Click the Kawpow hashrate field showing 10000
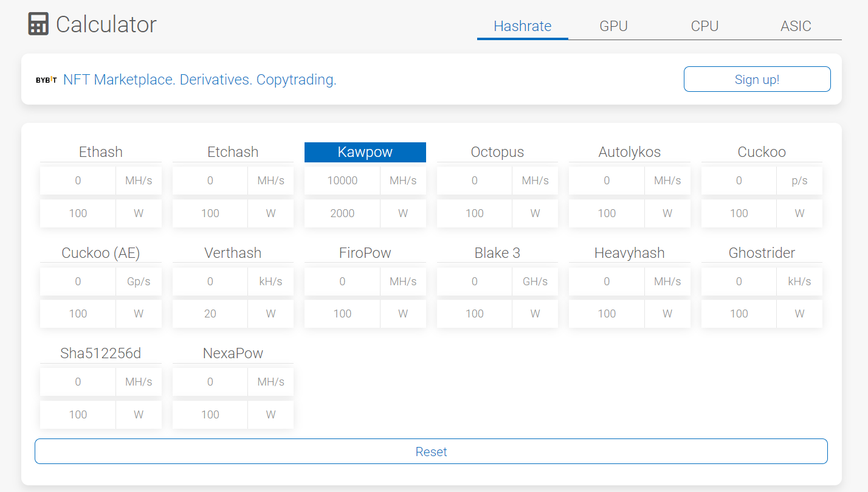The width and height of the screenshot is (868, 492). point(342,181)
